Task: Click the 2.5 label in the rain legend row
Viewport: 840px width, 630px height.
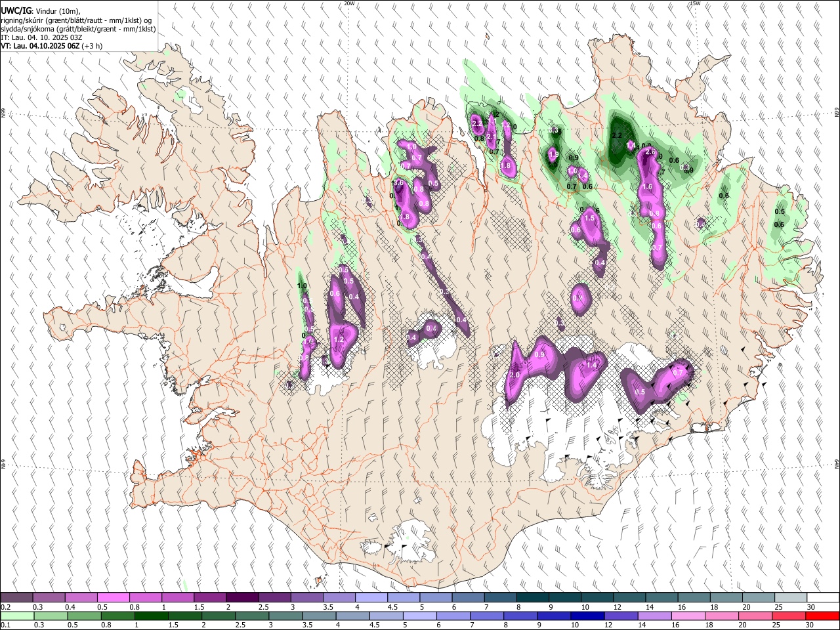Action: coord(240,625)
